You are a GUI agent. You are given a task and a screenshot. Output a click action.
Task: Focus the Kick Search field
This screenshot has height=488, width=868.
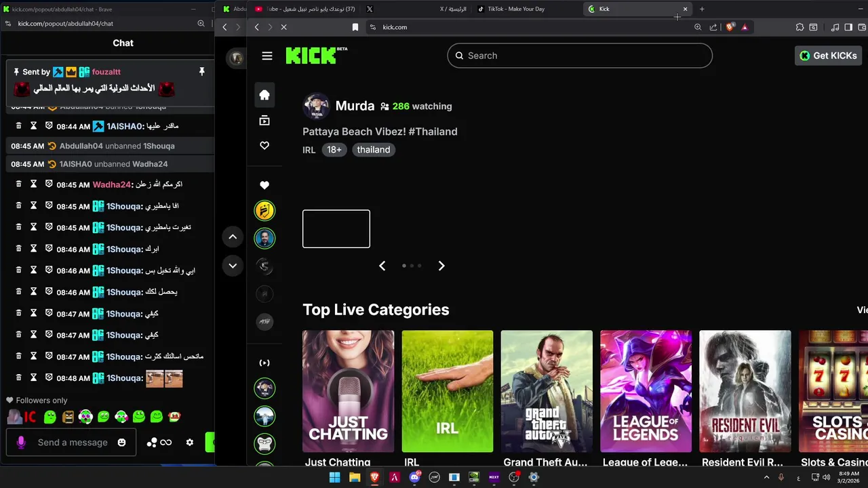coord(580,56)
